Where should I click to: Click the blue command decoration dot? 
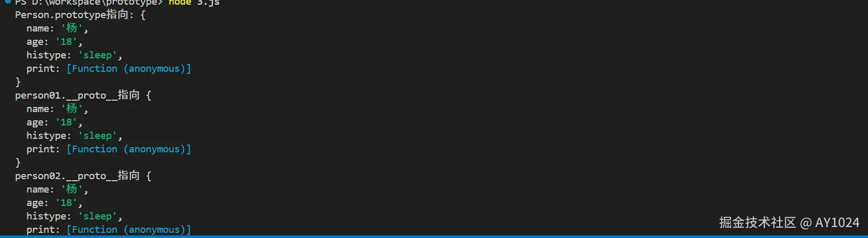coord(8,2)
